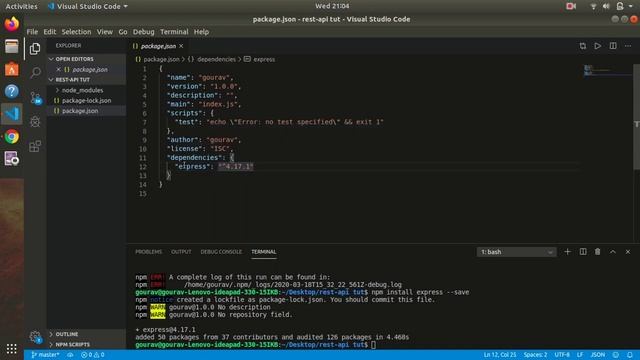Click the volume icon in top bar
Viewport: 640px width, 360px height.
[606, 6]
